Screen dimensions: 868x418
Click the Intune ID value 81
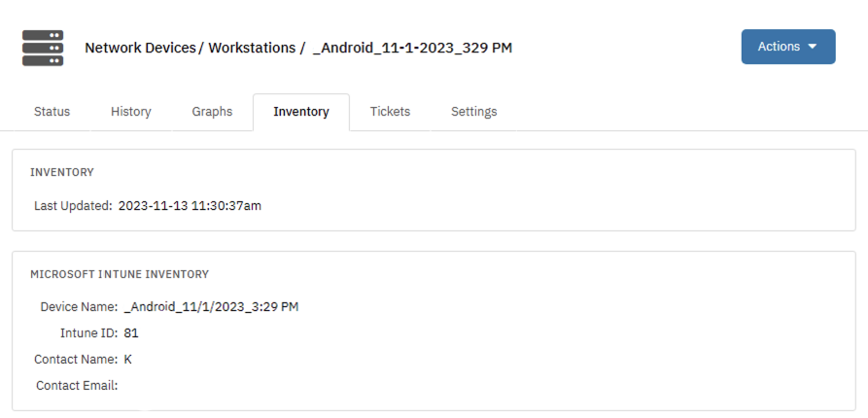131,333
